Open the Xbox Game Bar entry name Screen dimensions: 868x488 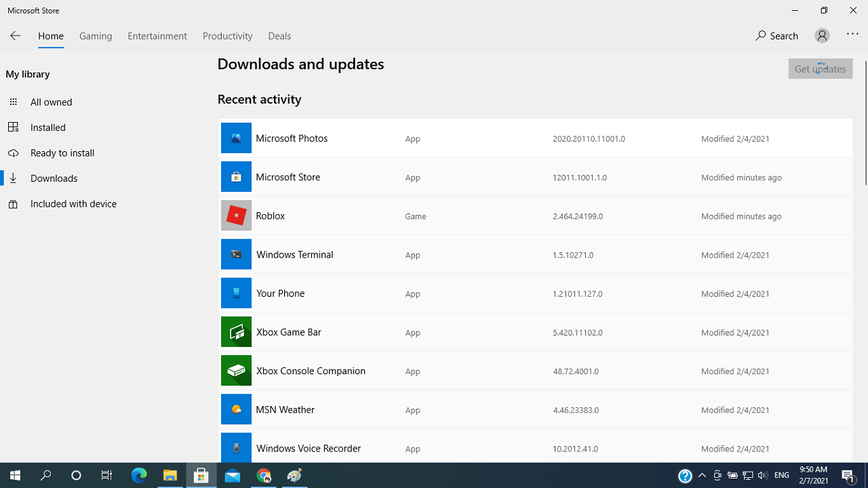coord(288,332)
